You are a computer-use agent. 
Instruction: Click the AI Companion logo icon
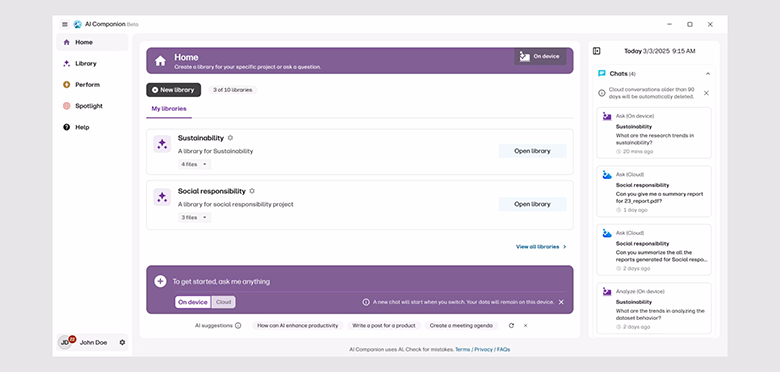tap(78, 24)
